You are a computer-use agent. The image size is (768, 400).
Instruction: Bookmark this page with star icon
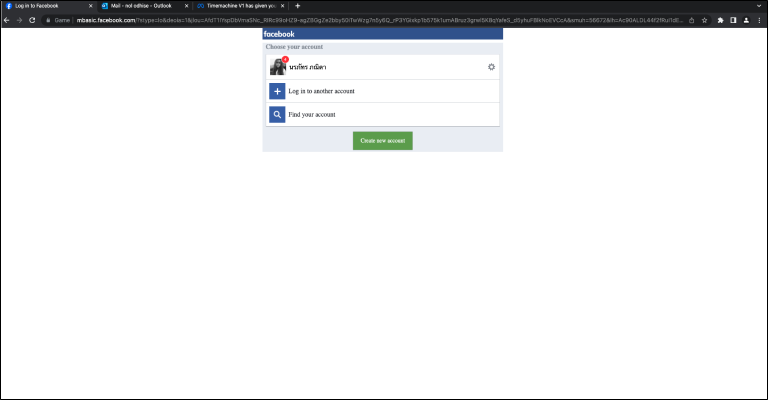tap(704, 20)
